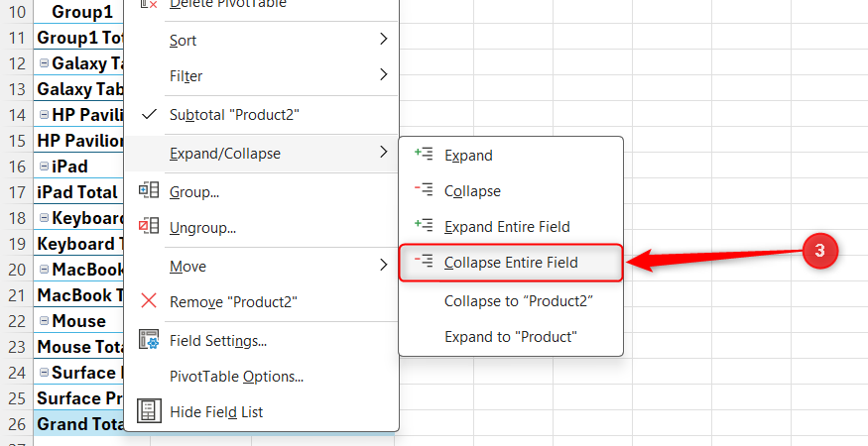Viewport: 868px width, 446px height.
Task: Click the Surface Pro total cell in row 25
Action: point(79,397)
